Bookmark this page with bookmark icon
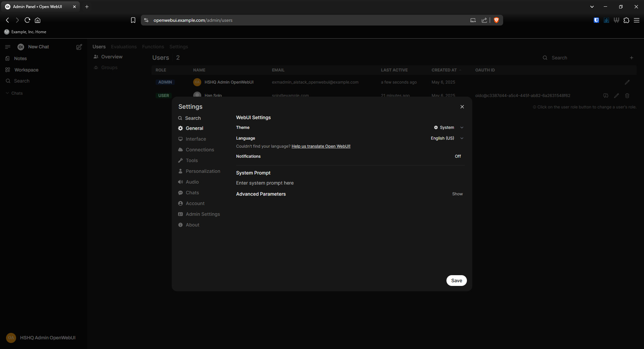644x349 pixels. point(133,20)
